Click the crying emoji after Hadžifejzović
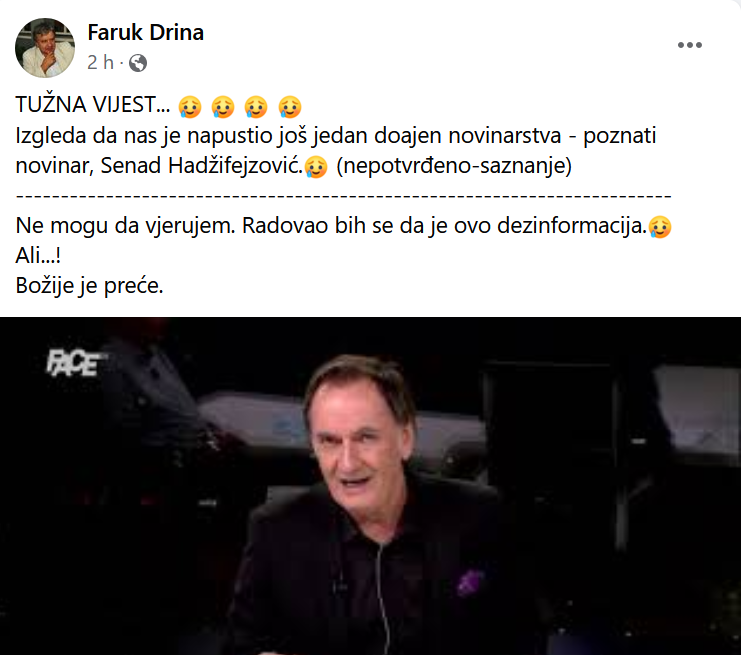Screen dimensions: 741x655 click(x=316, y=167)
